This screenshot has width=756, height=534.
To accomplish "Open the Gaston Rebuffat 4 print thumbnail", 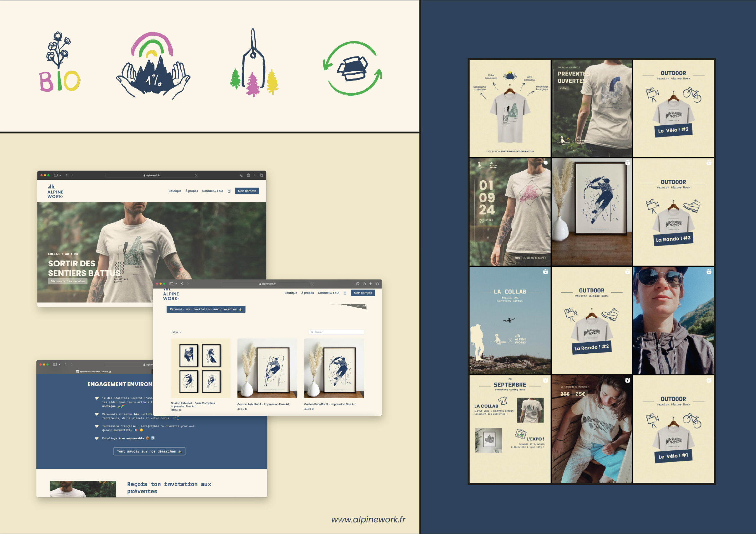I will (267, 368).
